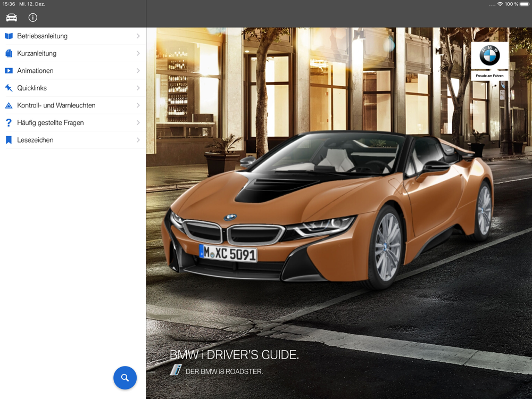The height and width of the screenshot is (399, 532).
Task: Tap the blue search magnifier button
Action: pos(125,378)
